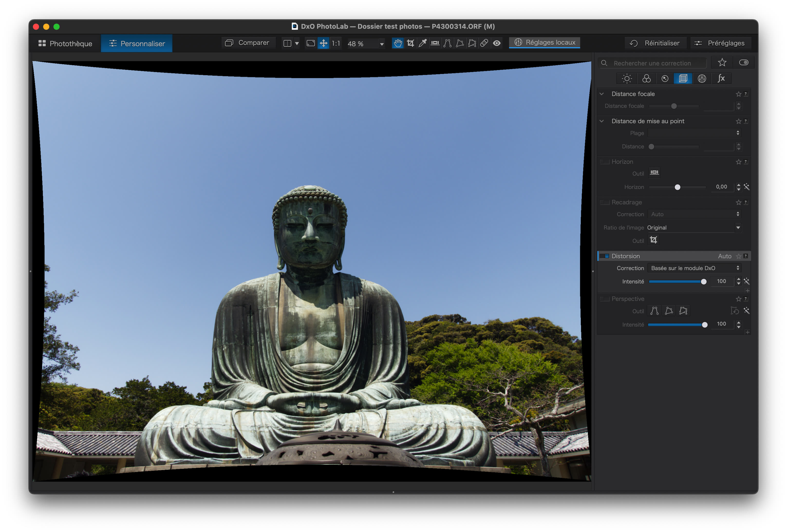Open the Ratio de l'image dropdown
The image size is (787, 532).
[694, 227]
